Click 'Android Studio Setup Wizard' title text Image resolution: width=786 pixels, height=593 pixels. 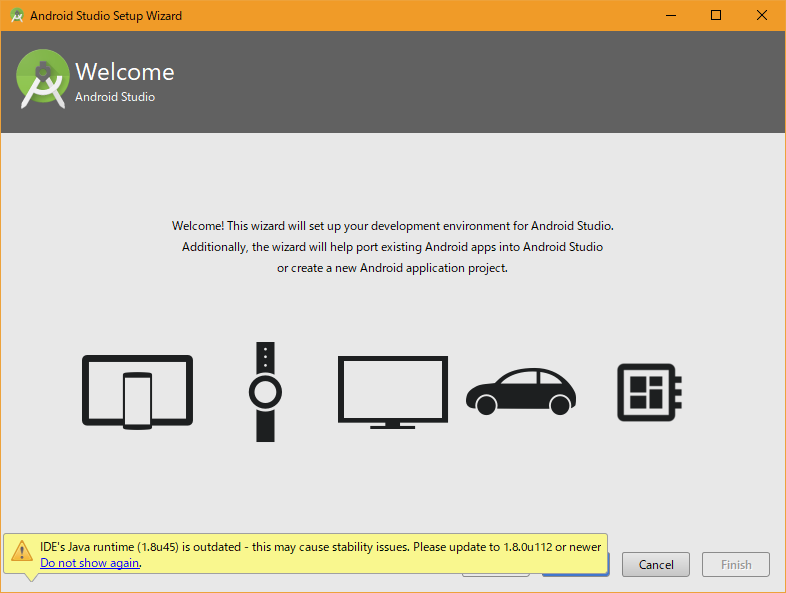click(106, 16)
